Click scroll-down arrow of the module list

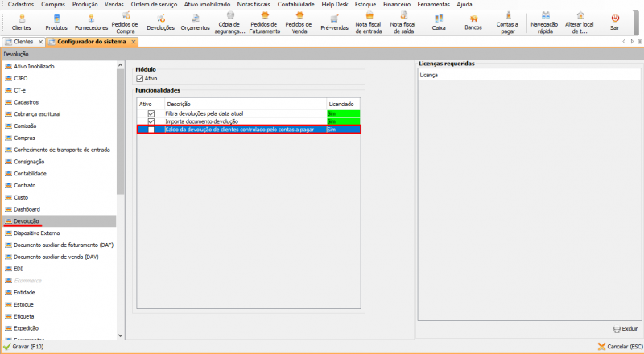pos(122,335)
